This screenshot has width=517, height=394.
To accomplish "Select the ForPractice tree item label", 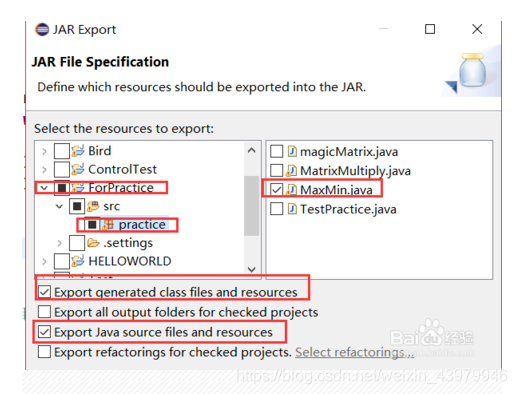I will pos(121,188).
